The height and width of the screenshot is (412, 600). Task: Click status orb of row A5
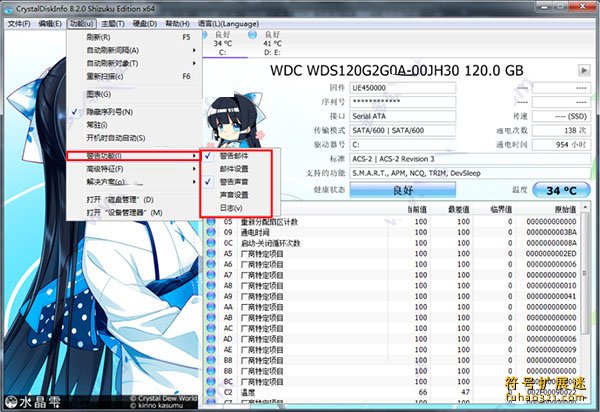(211, 254)
